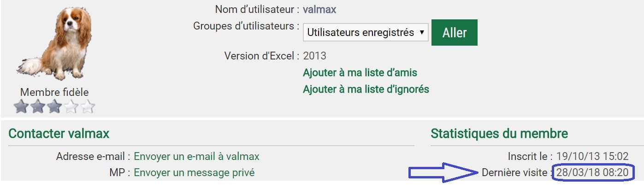
Task: Click the Inscrit le date 19/10/13 15:02
Action: coord(592,156)
